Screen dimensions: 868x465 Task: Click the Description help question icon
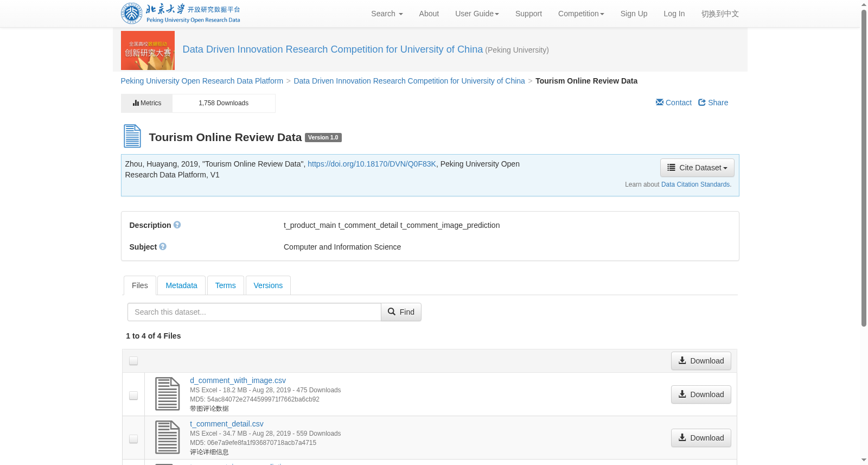177,225
